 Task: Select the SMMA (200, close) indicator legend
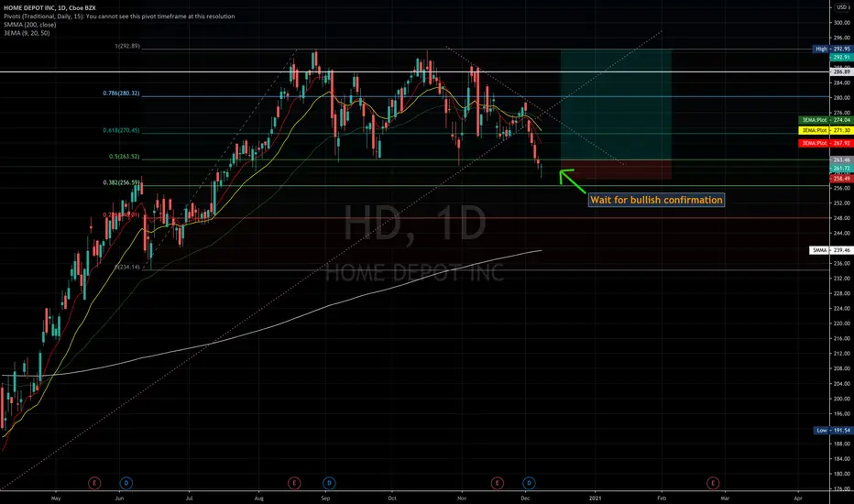pyautogui.click(x=30, y=25)
